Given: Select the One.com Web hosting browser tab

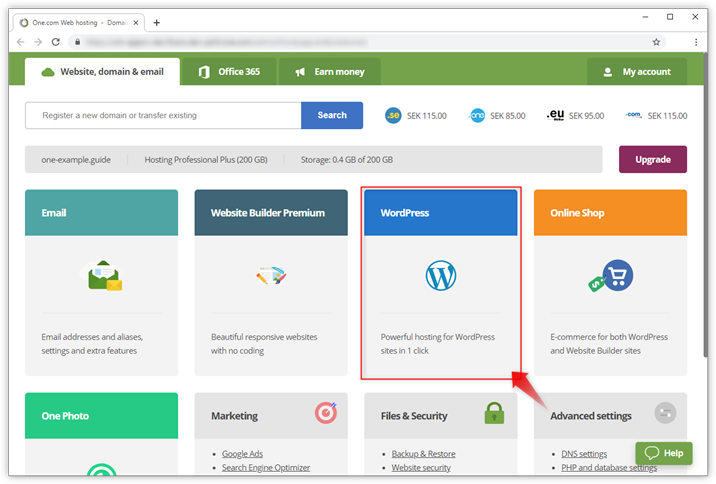Looking at the screenshot, I should [x=79, y=22].
